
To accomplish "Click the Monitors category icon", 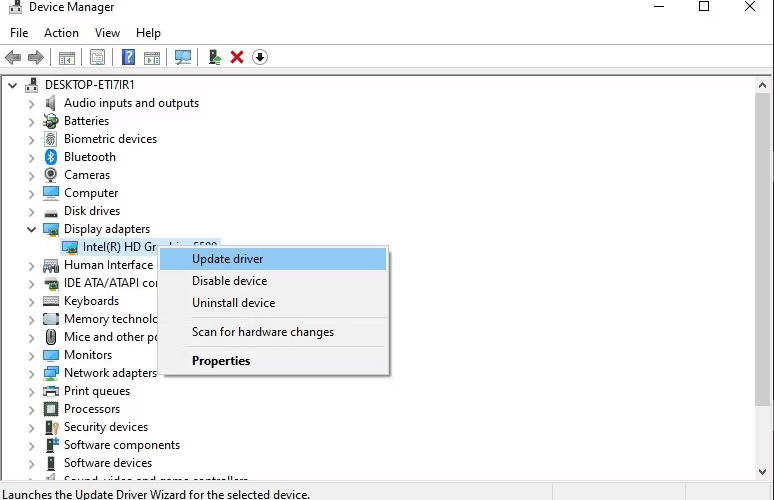I will point(51,355).
